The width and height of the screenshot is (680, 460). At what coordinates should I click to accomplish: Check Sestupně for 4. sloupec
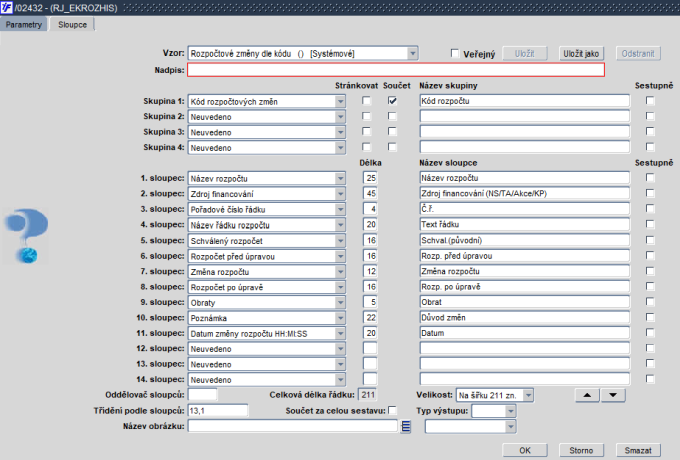650,224
